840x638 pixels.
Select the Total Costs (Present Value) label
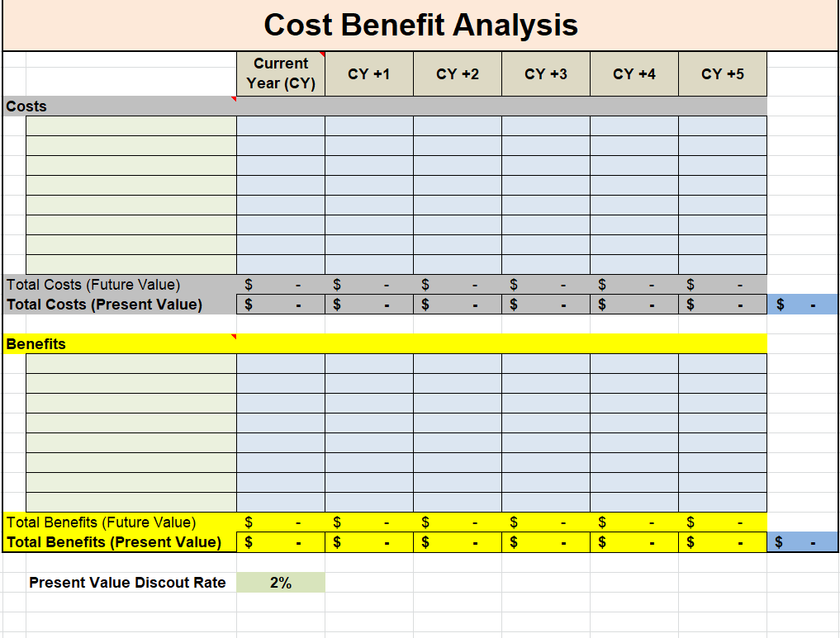click(104, 305)
